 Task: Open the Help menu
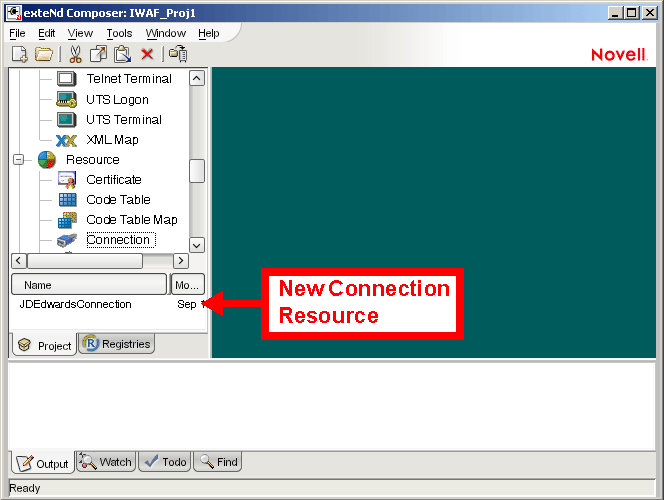tap(208, 33)
